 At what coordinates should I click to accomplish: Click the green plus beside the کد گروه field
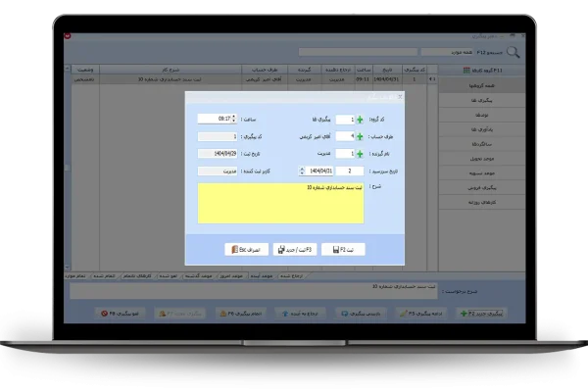pos(360,120)
